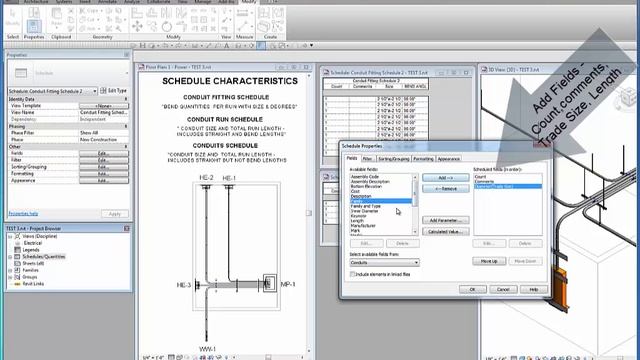The height and width of the screenshot is (360, 640).
Task: Click the available fields list scrollbar thumb
Action: pos(415,194)
